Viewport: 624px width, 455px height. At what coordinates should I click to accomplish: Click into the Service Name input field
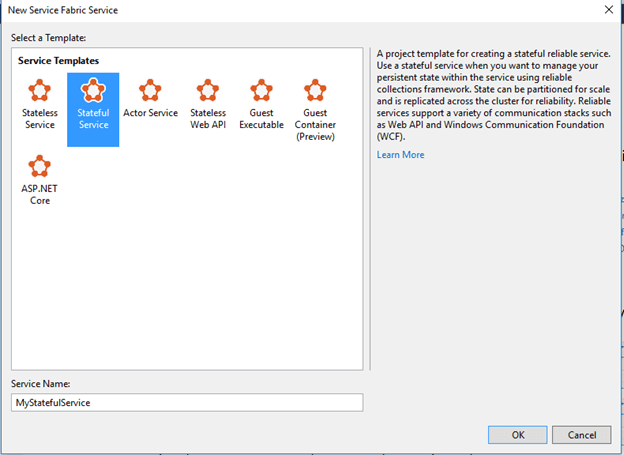point(187,402)
